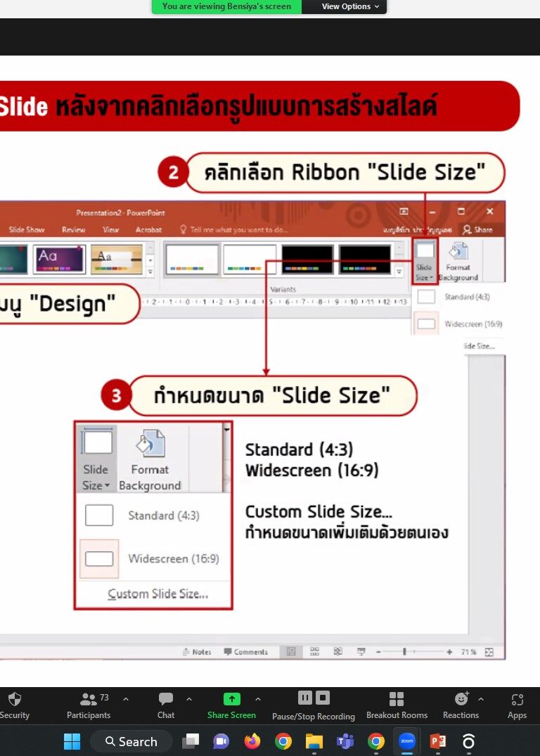Click the green Share Screen button

[x=231, y=706]
